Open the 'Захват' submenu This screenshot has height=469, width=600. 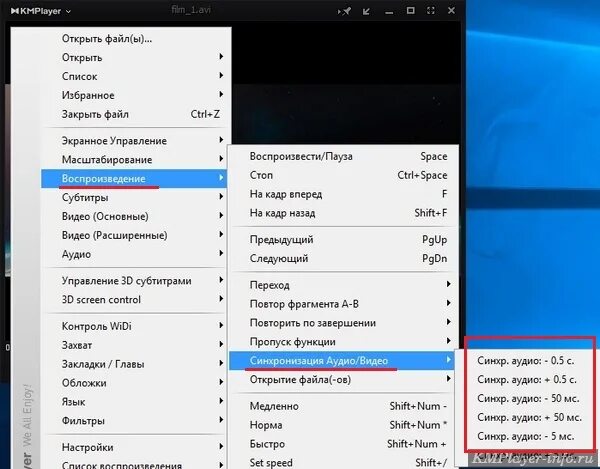pyautogui.click(x=134, y=345)
